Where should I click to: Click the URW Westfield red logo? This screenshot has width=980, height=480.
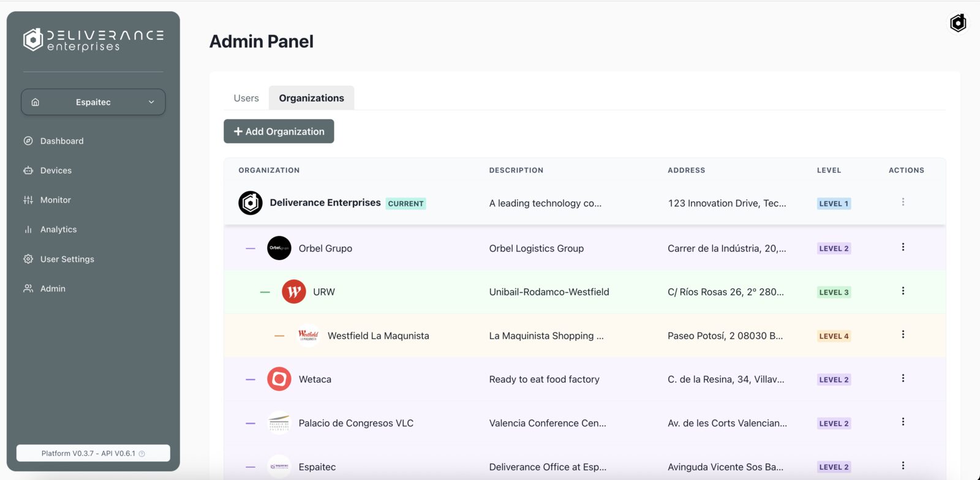click(x=294, y=292)
